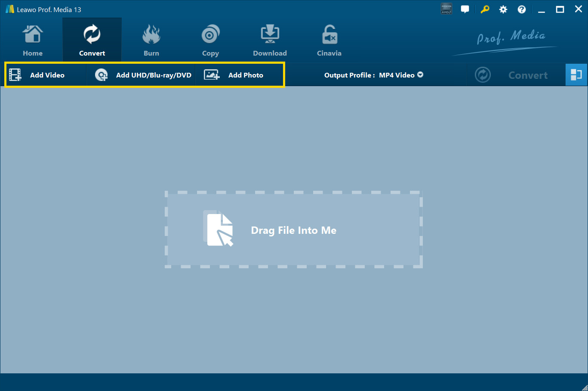Open the registration key activation icon
588x391 pixels.
coord(484,9)
